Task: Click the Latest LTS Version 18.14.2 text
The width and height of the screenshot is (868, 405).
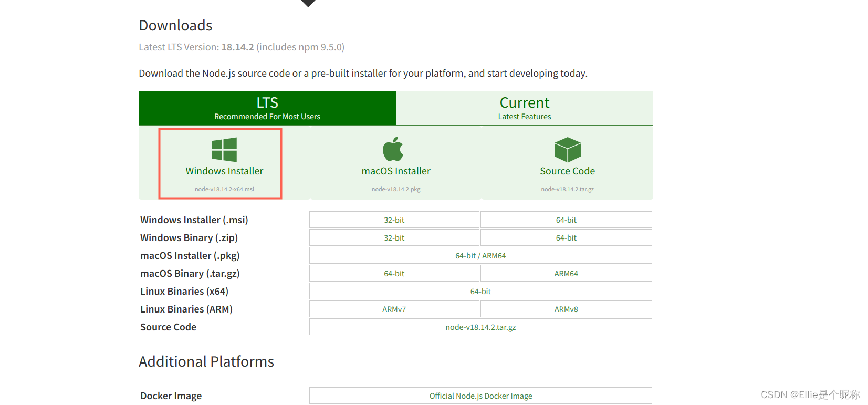Action: coord(242,47)
